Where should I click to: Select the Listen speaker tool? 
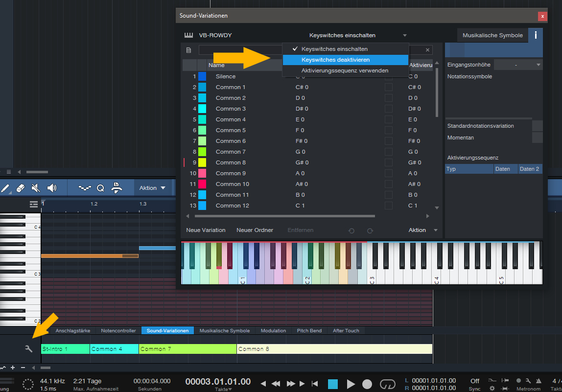point(52,188)
